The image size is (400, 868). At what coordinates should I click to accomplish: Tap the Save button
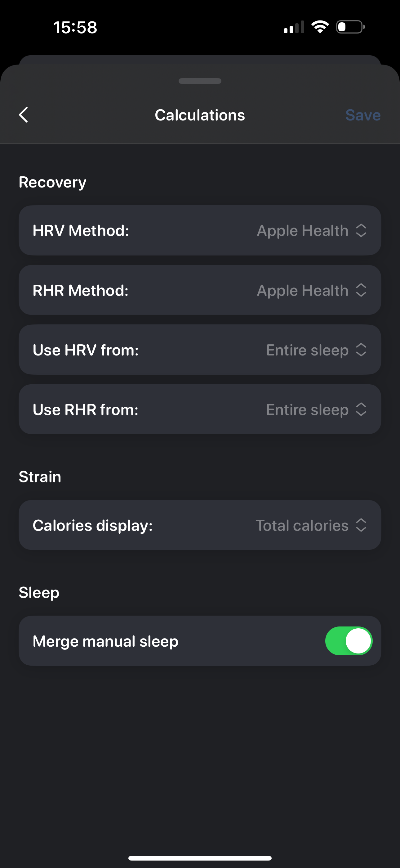[363, 115]
